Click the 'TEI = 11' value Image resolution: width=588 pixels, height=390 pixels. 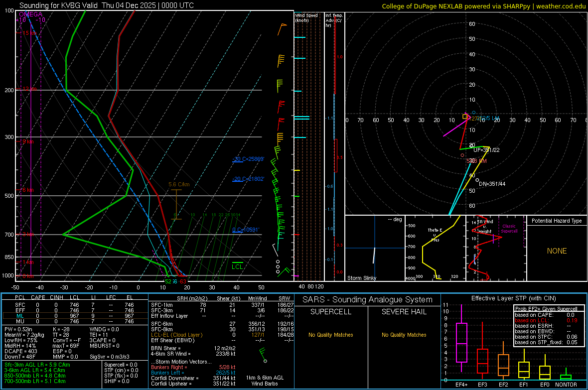click(x=99, y=335)
